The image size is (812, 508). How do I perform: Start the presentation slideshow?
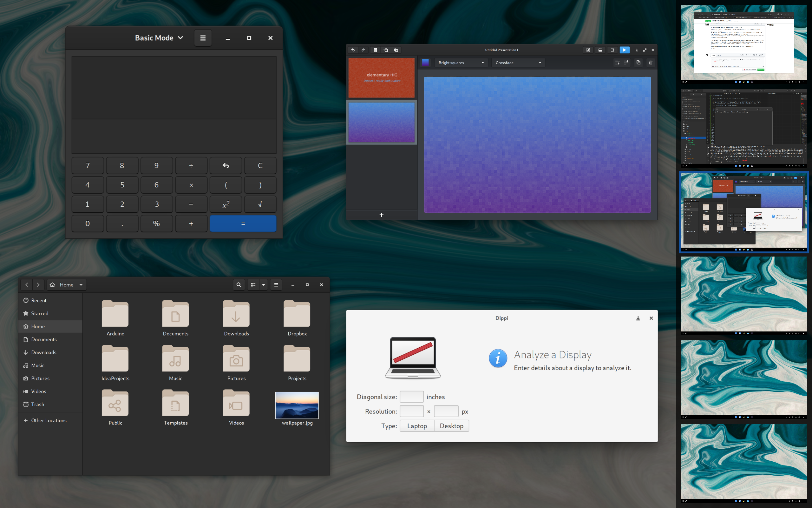tap(625, 50)
